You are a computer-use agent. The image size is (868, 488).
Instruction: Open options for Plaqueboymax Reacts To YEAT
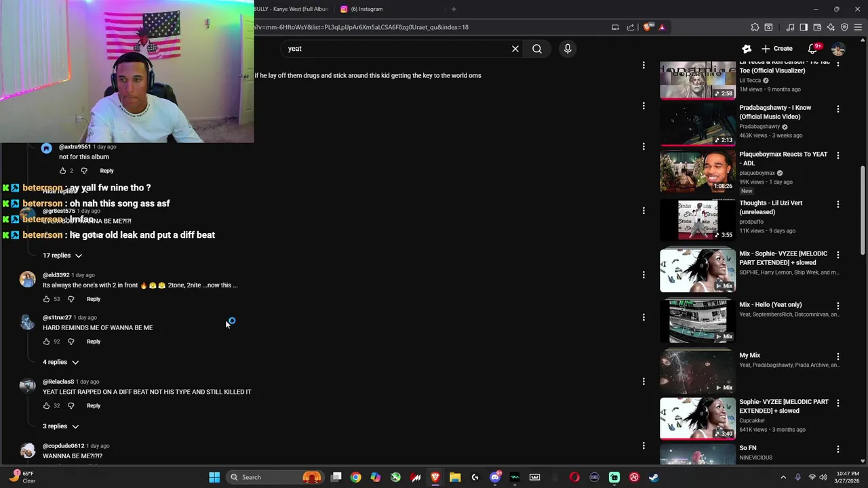838,155
